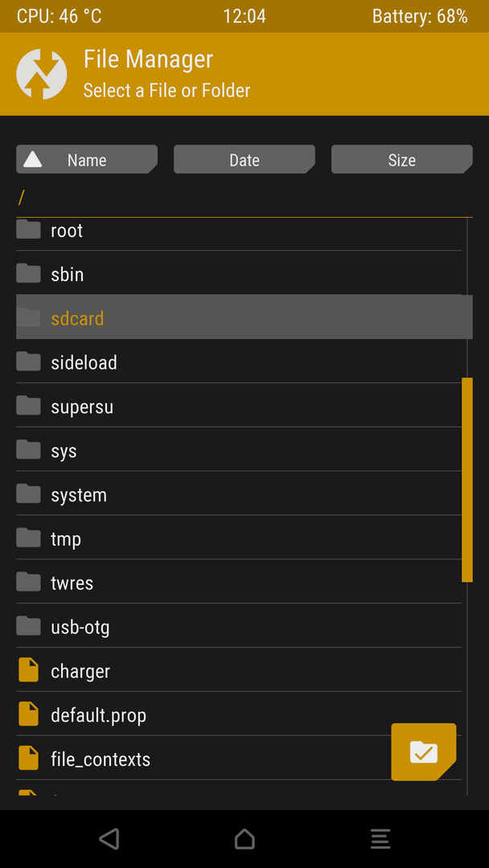The height and width of the screenshot is (868, 489).
Task: Click the supersu folder icon
Action: pos(29,406)
